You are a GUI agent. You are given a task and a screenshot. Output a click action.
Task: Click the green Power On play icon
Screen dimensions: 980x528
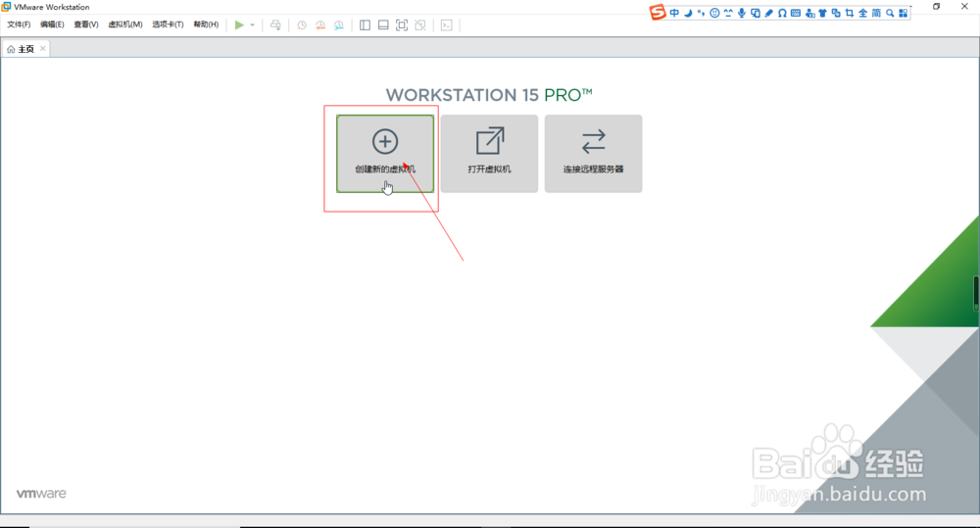pos(239,25)
